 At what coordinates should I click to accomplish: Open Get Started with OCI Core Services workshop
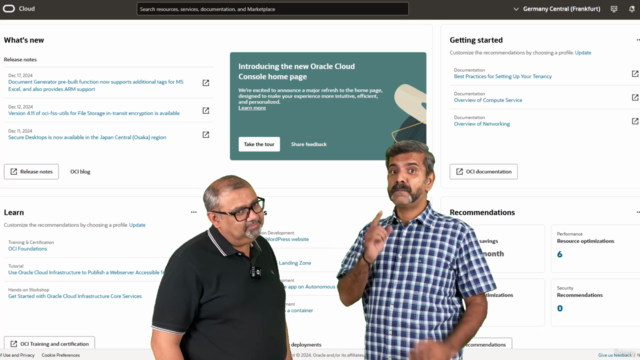coord(75,296)
